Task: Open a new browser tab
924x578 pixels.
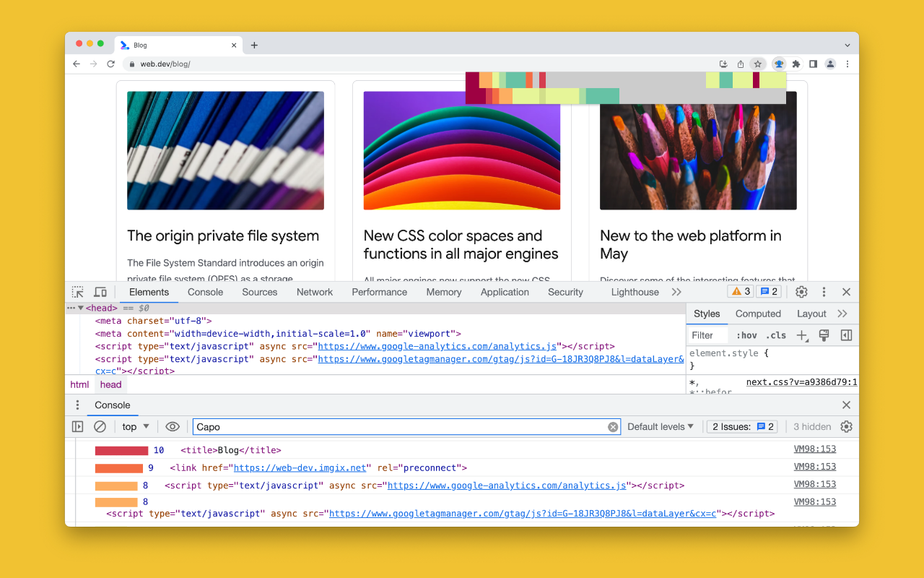Action: [x=254, y=45]
